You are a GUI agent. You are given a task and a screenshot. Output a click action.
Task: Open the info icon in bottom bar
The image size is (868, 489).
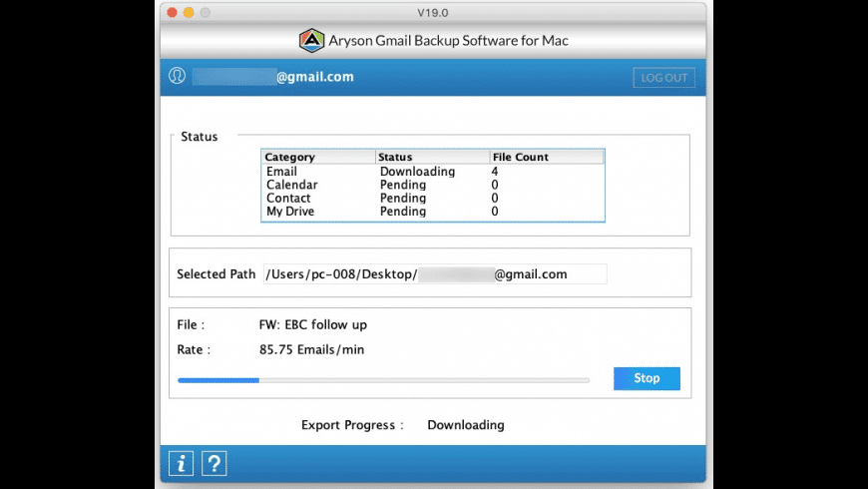181,463
